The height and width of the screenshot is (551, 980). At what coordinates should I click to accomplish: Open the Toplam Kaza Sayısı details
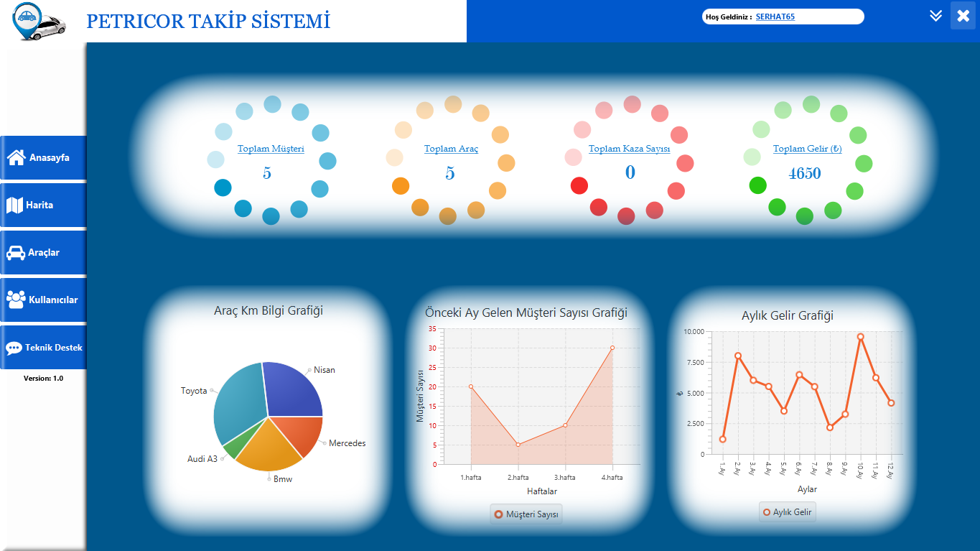pyautogui.click(x=629, y=149)
